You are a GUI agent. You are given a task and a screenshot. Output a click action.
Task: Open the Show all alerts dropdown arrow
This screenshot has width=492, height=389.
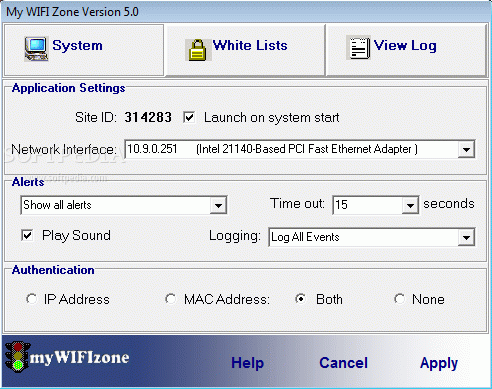(x=218, y=205)
